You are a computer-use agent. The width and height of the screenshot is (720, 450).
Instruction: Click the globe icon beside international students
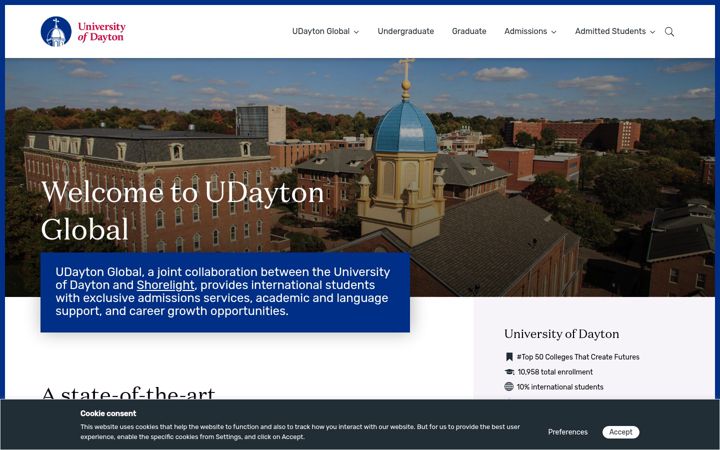(x=509, y=387)
